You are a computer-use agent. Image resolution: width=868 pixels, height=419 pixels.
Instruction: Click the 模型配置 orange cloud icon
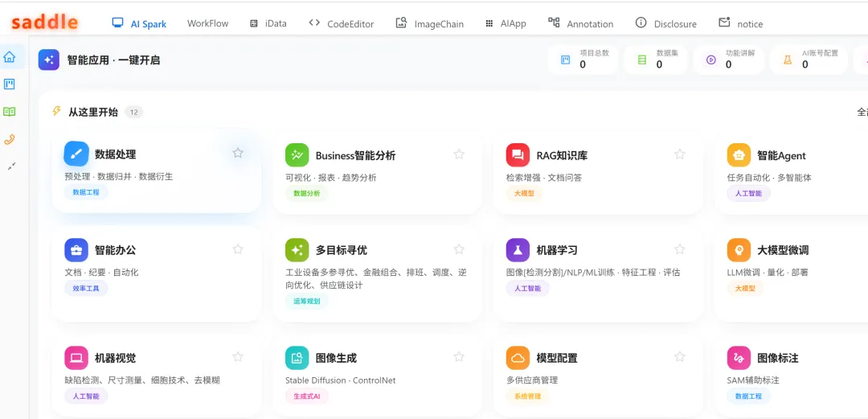point(518,358)
